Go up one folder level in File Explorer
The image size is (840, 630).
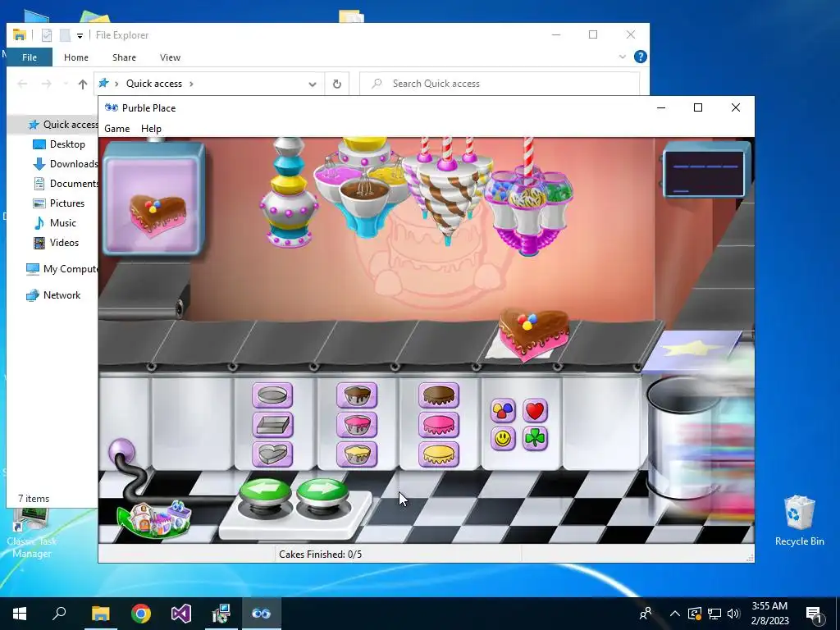(83, 84)
